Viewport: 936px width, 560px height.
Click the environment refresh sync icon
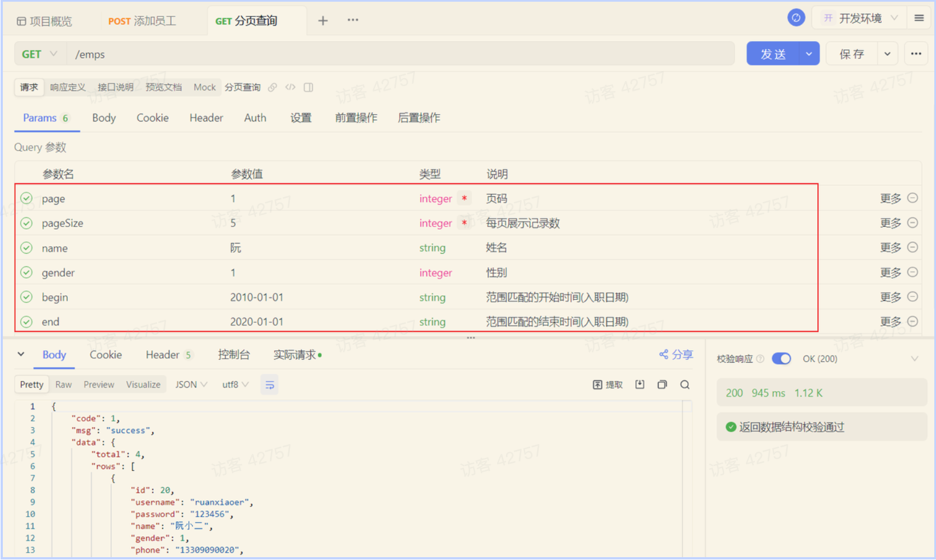796,18
